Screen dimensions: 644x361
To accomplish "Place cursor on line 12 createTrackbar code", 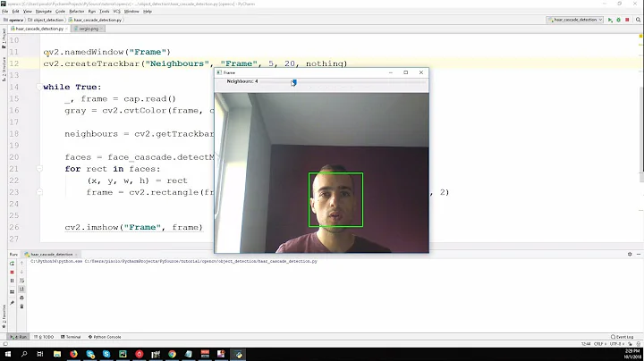I will pyautogui.click(x=195, y=63).
